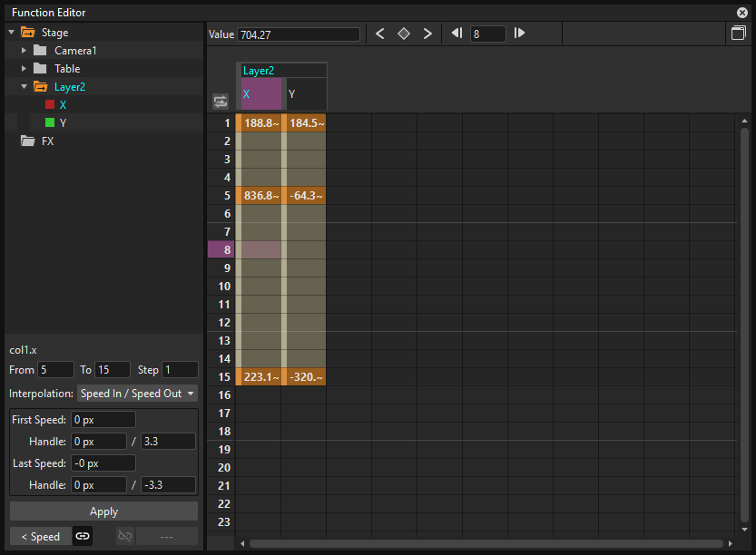Select the Y column header
The height and width of the screenshot is (555, 756).
click(x=307, y=94)
